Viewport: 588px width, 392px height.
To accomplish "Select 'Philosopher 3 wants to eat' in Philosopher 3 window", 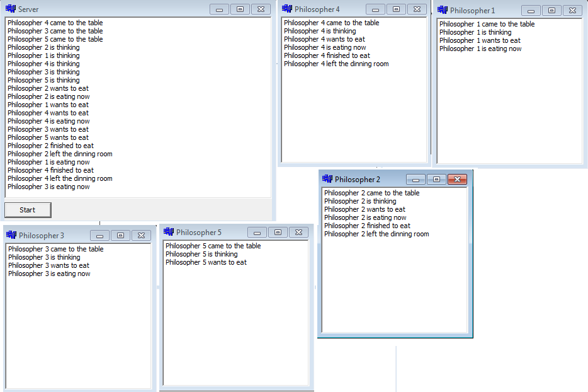I will tap(48, 265).
